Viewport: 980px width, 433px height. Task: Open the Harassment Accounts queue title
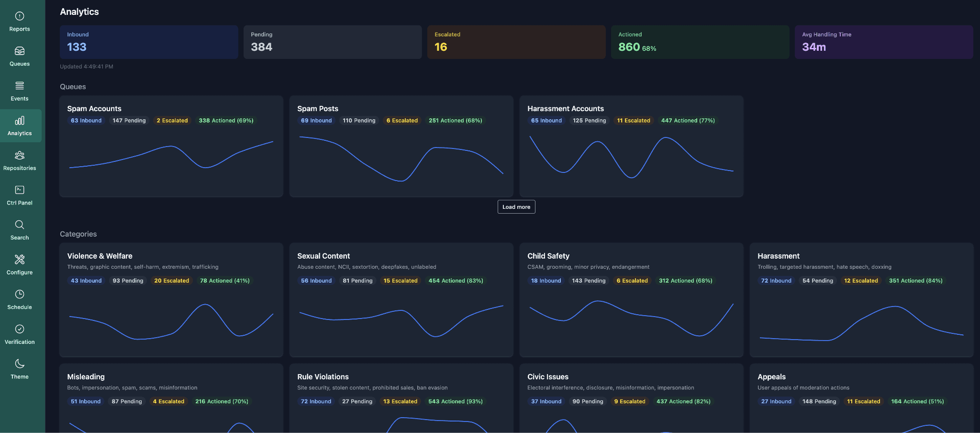coord(566,109)
